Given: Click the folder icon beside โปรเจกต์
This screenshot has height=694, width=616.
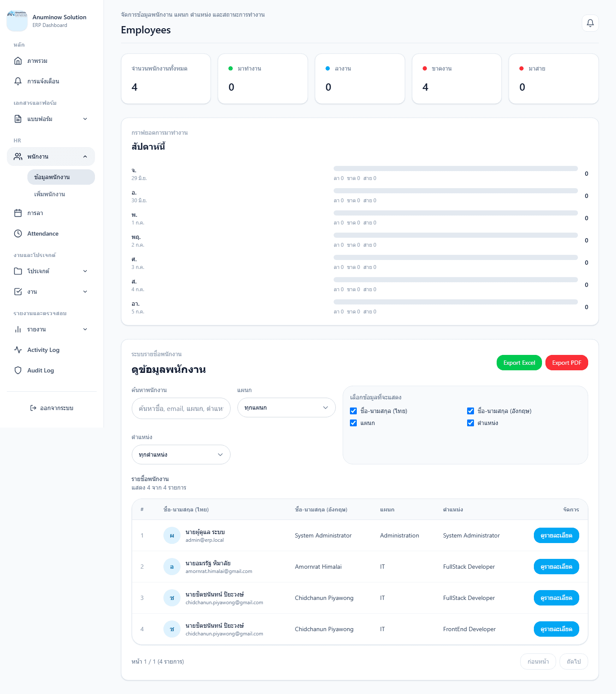Looking at the screenshot, I should click(18, 271).
